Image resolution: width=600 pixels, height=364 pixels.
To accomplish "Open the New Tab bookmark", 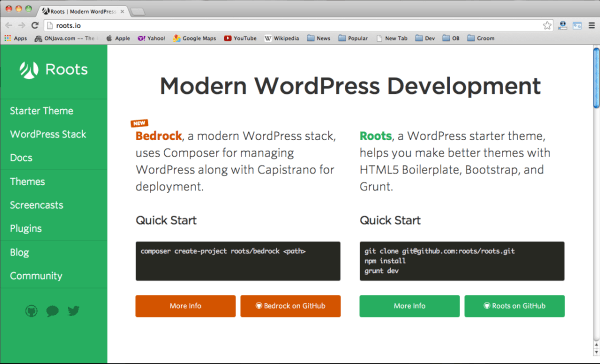I will tap(392, 38).
